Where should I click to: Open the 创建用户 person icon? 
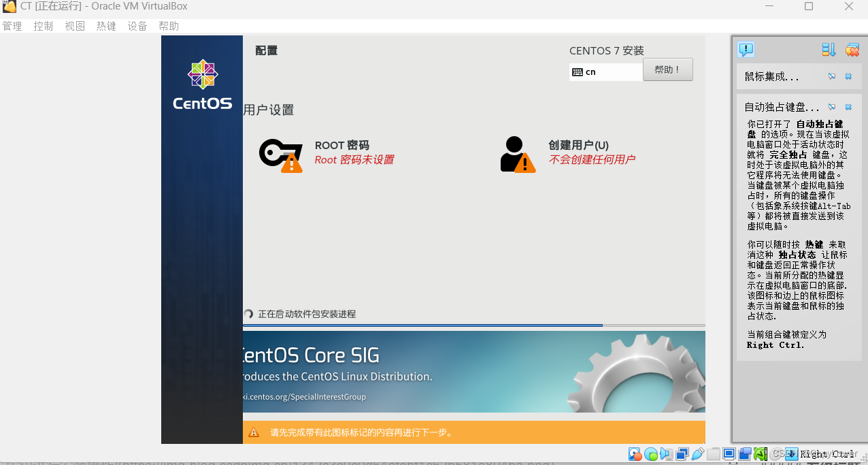click(x=518, y=155)
